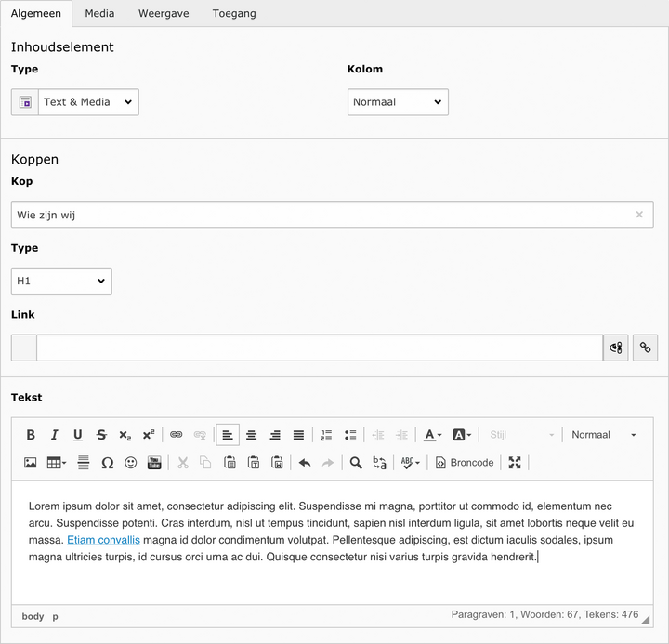Toggle underline formatting in the toolbar
Screen dimensions: 669x644
tap(78, 435)
